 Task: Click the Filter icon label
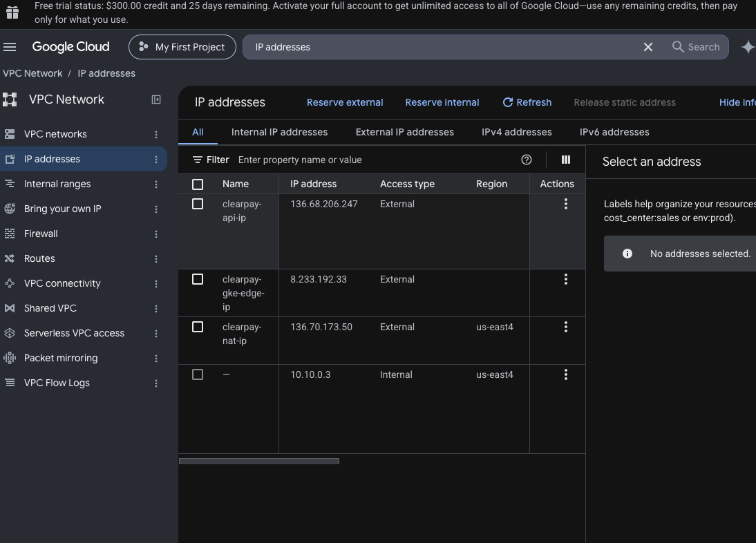click(211, 160)
